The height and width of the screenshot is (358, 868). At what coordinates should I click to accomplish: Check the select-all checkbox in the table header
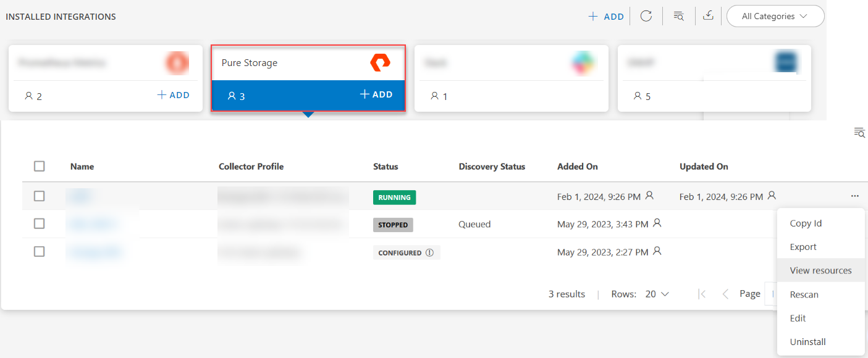point(40,166)
